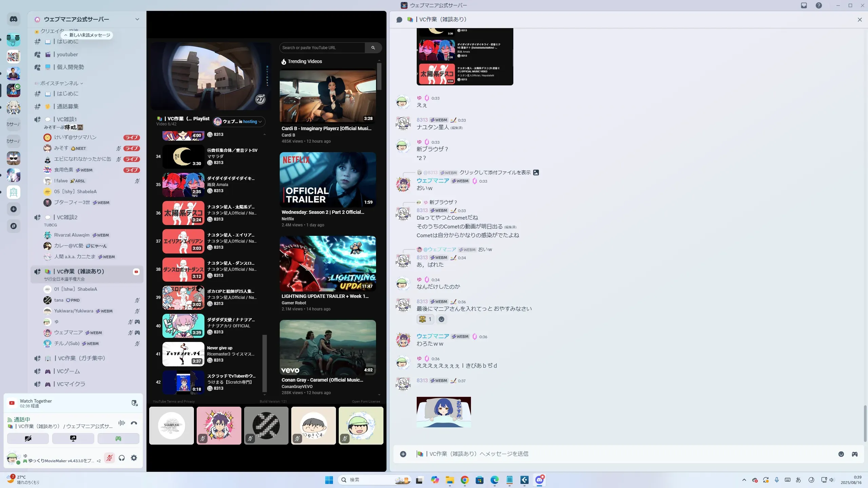
Task: Jump to 新しい未読メッセージ banner
Action: (x=87, y=35)
